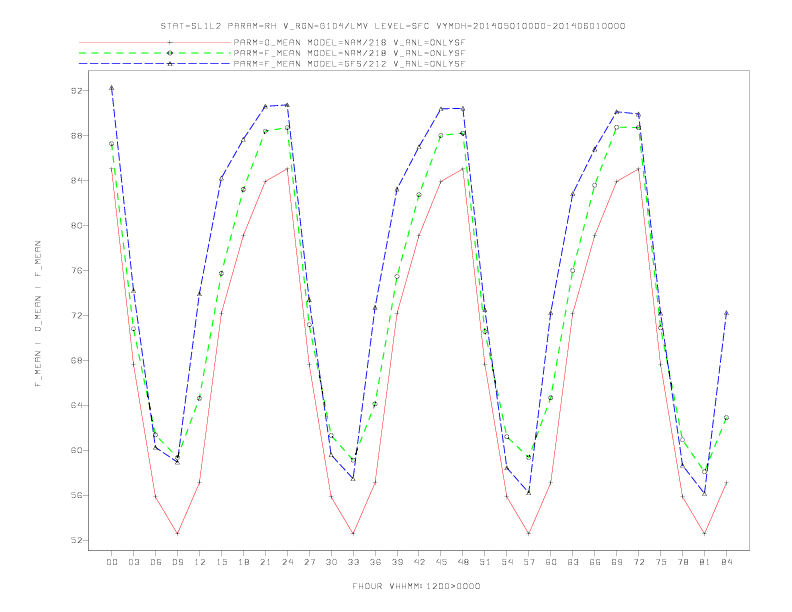Click the y-axis tick label 68
Image resolution: width=792 pixels, height=612 pixels.
[x=77, y=361]
